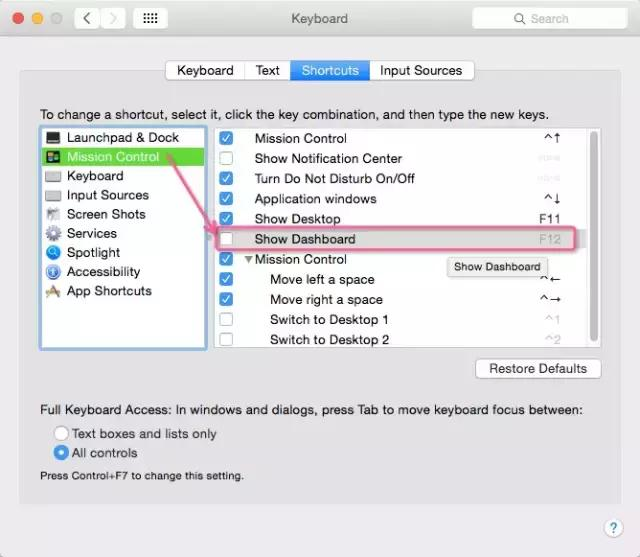
Task: Enable Show Notification Center checkbox
Action: [x=226, y=158]
